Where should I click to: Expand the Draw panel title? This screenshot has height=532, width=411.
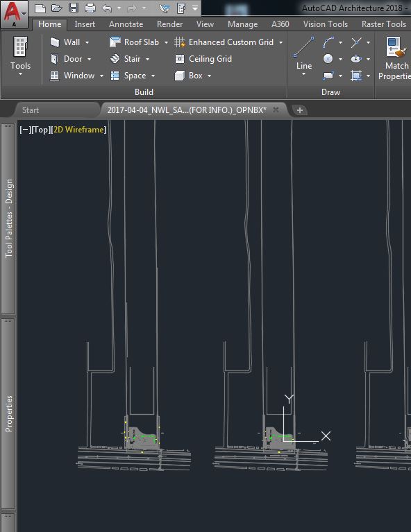coord(330,92)
